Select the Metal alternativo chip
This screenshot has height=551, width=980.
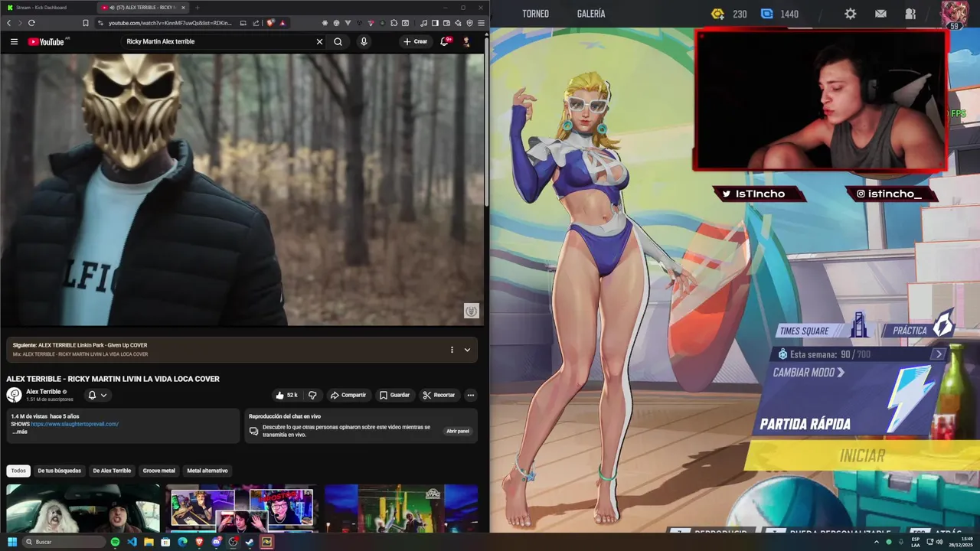click(x=207, y=471)
